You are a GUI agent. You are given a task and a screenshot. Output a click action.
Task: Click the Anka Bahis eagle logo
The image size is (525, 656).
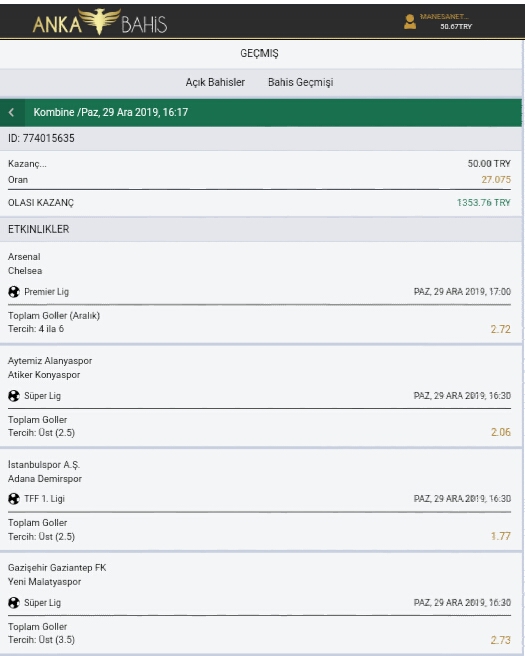[100, 22]
